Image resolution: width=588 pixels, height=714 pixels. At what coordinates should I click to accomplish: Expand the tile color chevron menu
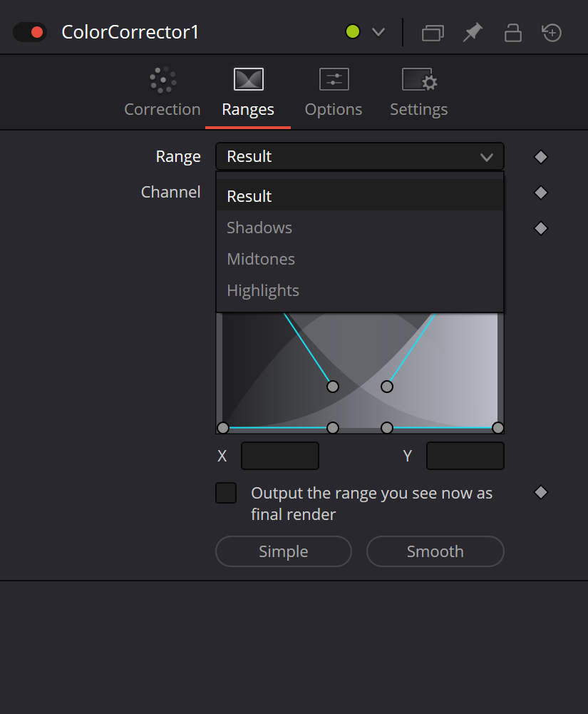[x=378, y=32]
